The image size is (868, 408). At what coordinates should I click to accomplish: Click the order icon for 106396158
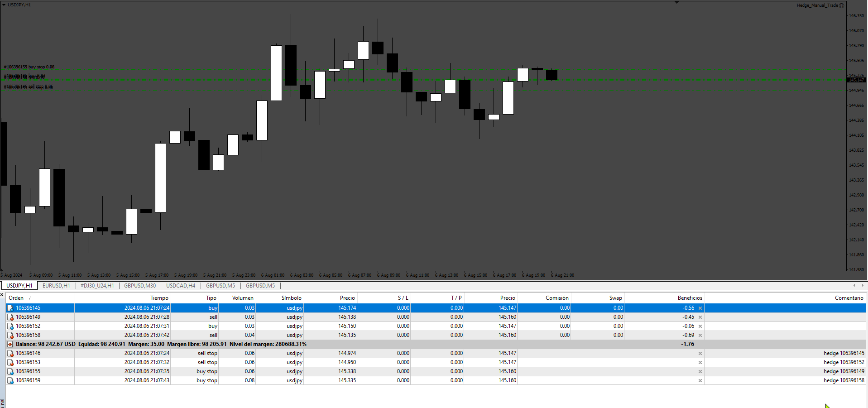10,335
